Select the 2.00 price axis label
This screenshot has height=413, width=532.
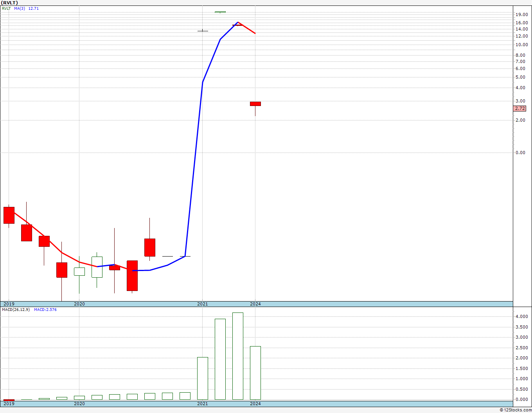pyautogui.click(x=520, y=120)
